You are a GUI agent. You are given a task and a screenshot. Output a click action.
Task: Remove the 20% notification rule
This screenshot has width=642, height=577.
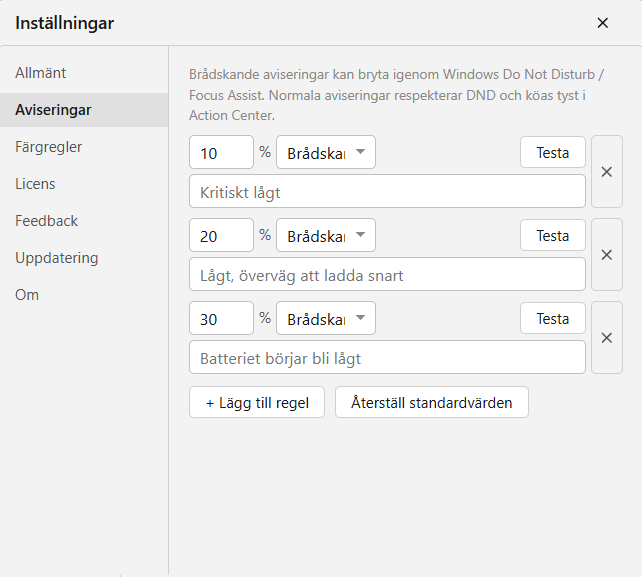607,255
